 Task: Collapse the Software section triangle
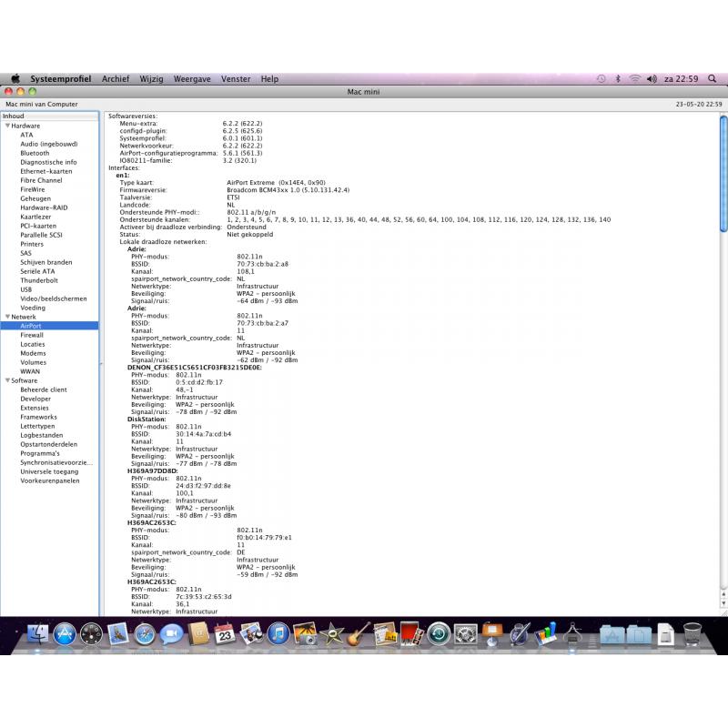7,380
